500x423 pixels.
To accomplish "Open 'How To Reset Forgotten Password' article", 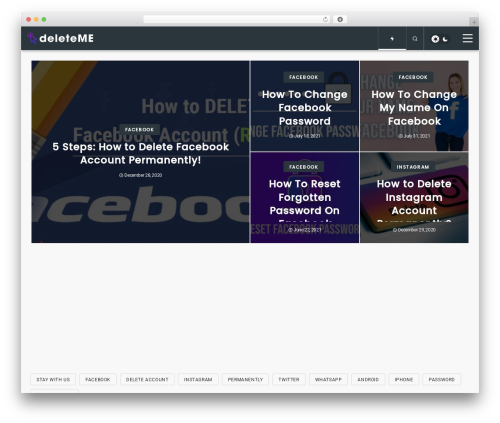I will pyautogui.click(x=305, y=200).
